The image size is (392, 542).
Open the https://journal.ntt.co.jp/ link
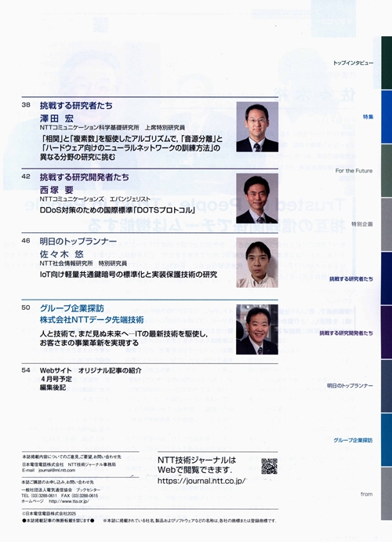point(201,481)
